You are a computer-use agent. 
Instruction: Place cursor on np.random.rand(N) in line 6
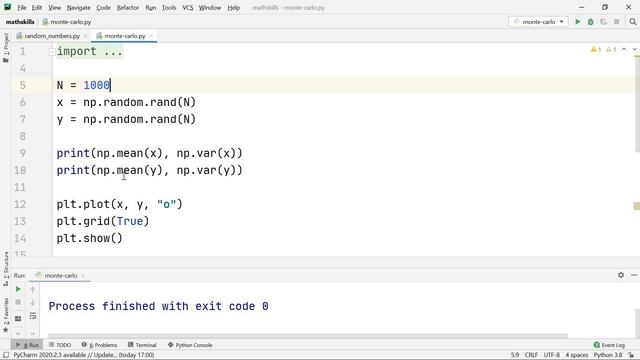(x=140, y=102)
